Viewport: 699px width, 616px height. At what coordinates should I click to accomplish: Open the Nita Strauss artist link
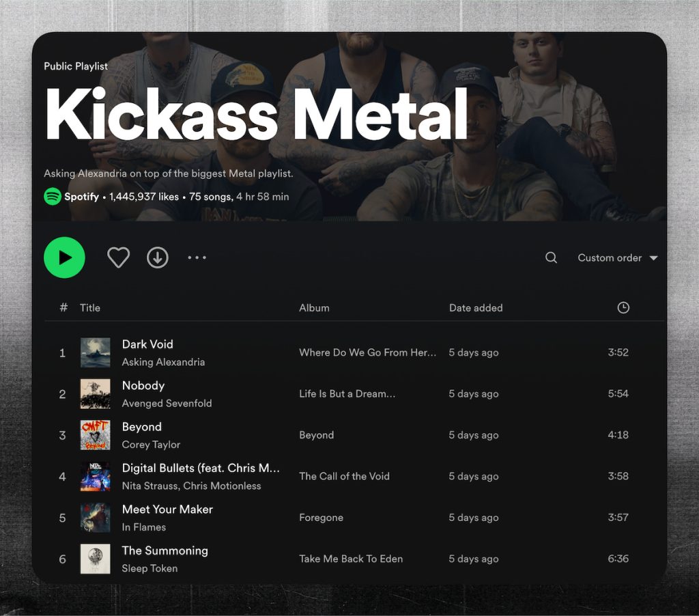point(146,486)
